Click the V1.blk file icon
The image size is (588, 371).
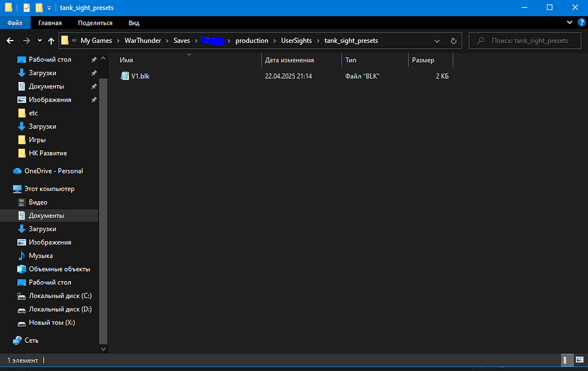click(125, 76)
